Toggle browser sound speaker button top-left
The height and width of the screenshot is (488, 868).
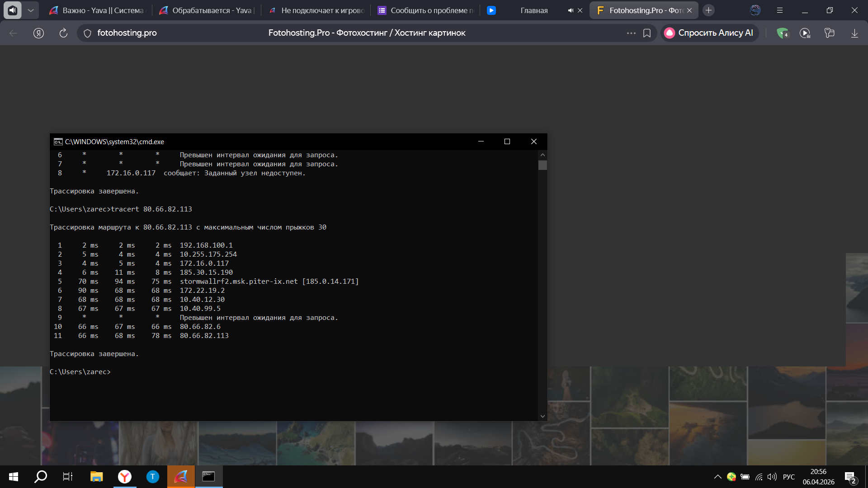(13, 10)
